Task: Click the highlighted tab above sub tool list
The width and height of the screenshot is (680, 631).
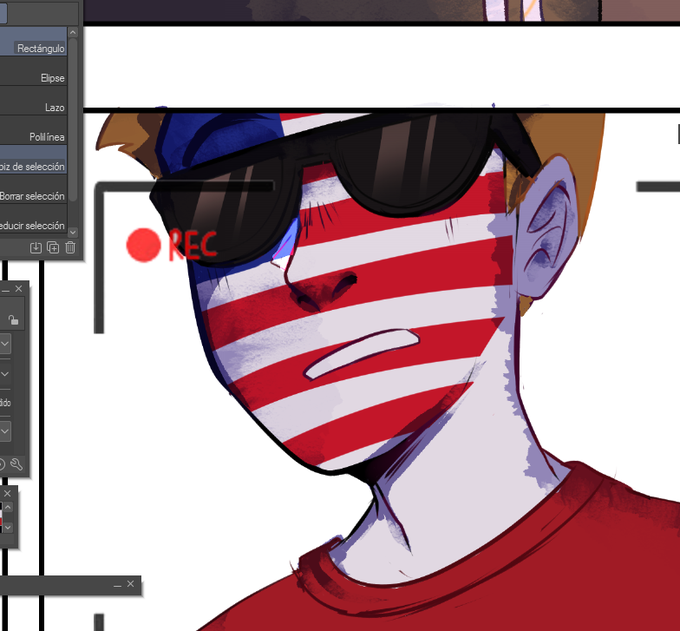Action: 3,13
